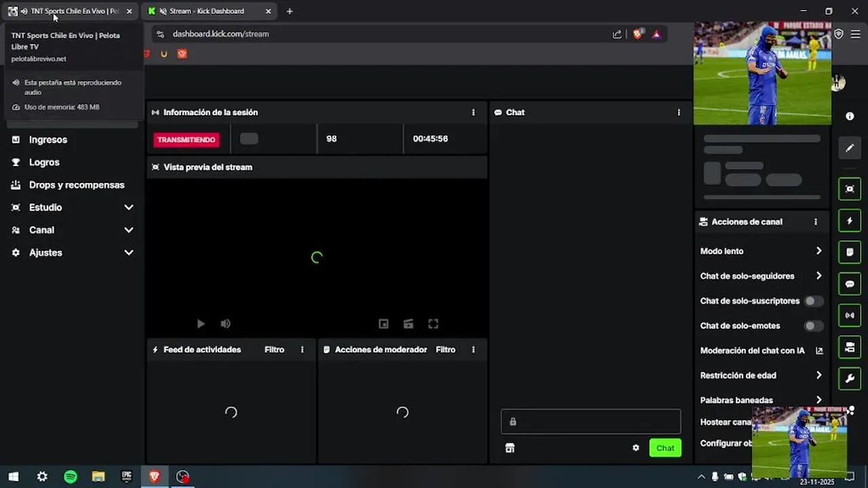The image size is (868, 488).
Task: Click the theater mode icon in stream preview
Action: [x=408, y=324]
